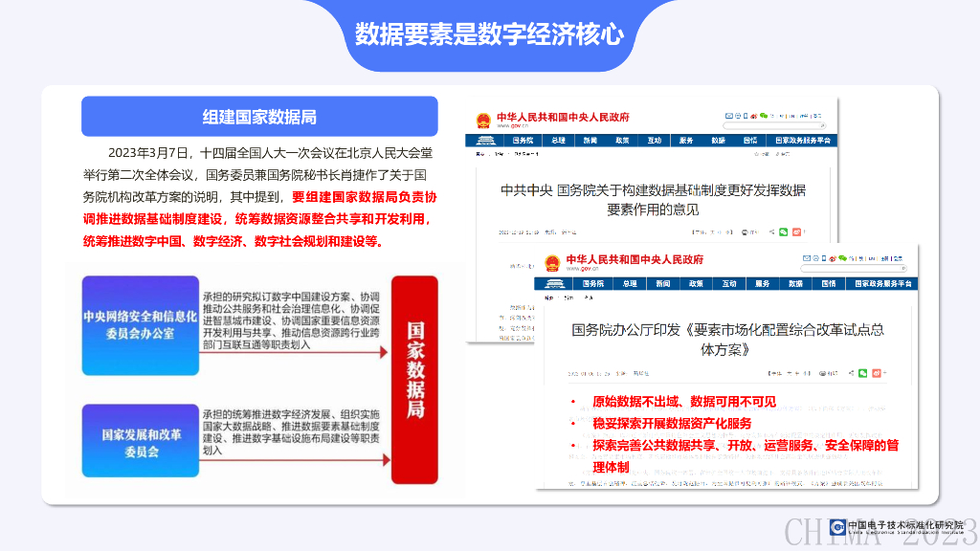This screenshot has width=980, height=551.
Task: Click bullet 原始数据不出域、数据可用不可见
Action: [684, 402]
